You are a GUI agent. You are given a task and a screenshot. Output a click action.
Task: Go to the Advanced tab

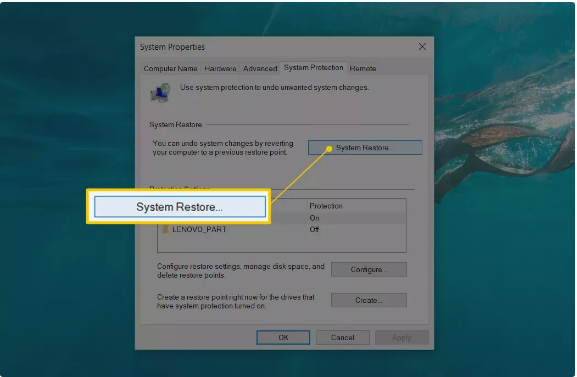pos(260,68)
